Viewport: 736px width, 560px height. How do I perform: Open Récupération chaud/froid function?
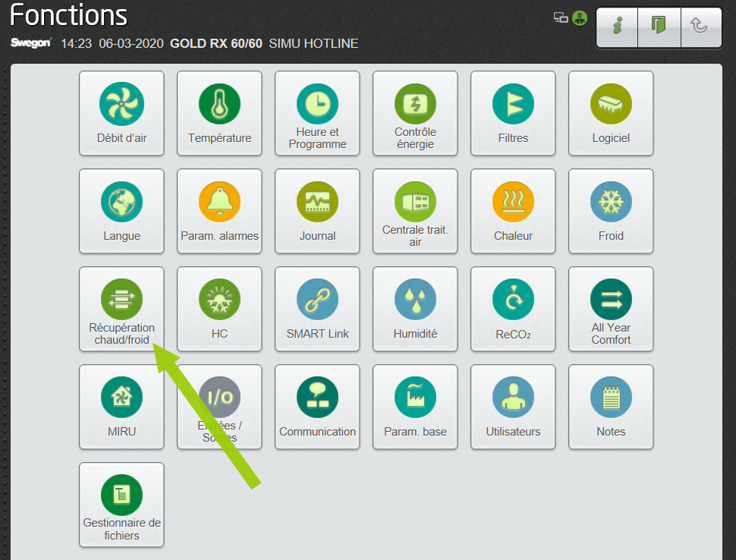point(121,309)
